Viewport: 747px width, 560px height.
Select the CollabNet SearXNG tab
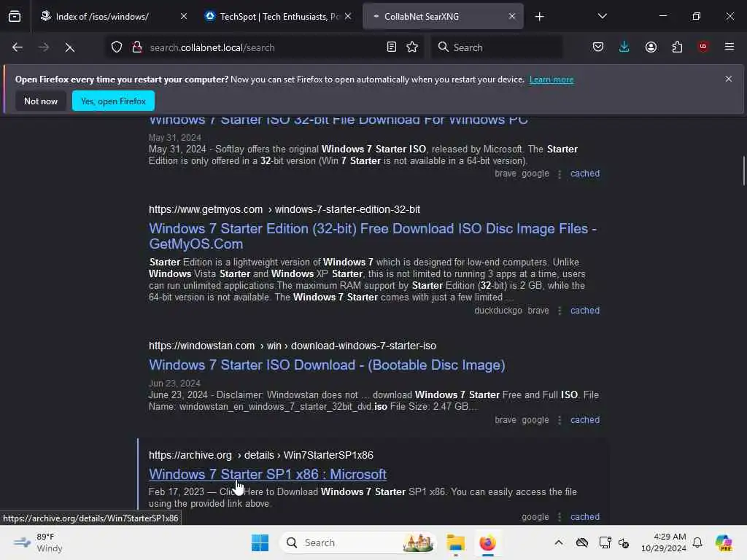tap(443, 17)
